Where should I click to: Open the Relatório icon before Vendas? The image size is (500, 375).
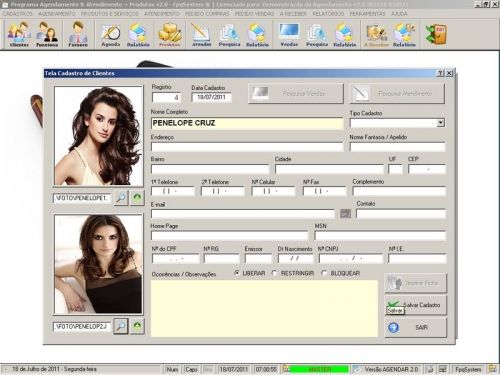pos(257,34)
